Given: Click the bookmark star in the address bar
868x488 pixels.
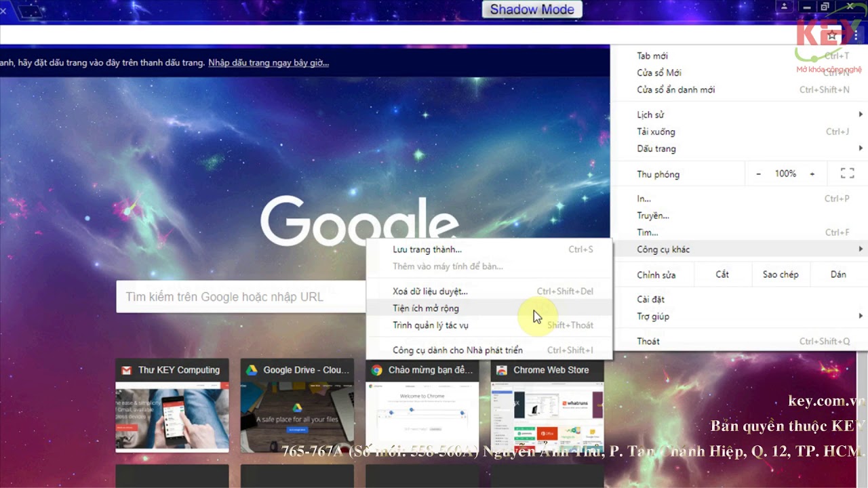Looking at the screenshot, I should tap(831, 35).
